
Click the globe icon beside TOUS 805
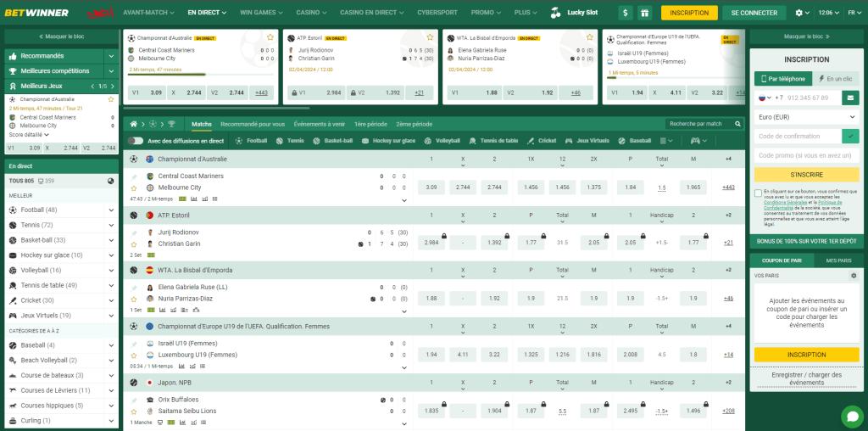pos(111,182)
